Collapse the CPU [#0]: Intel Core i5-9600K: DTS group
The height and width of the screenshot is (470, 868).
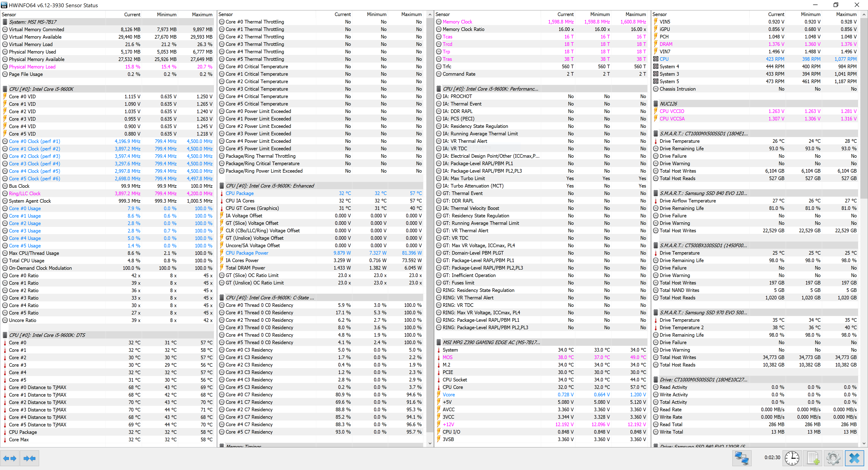(47, 335)
